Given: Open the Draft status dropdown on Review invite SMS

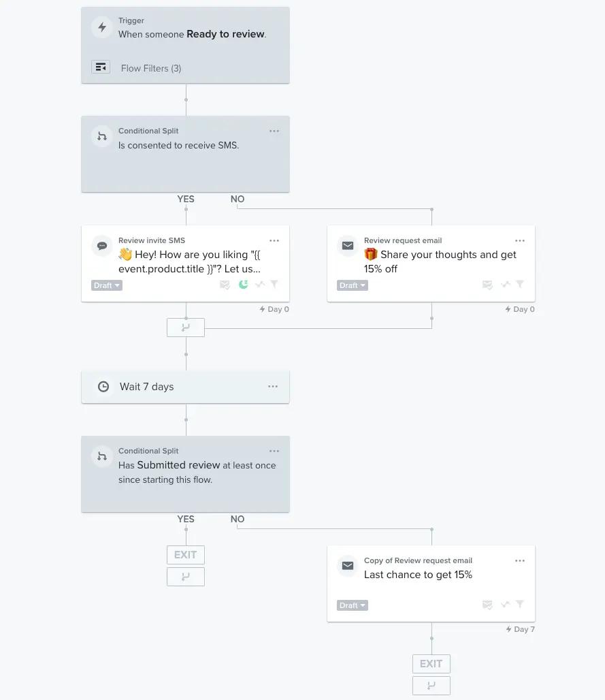Looking at the screenshot, I should coord(106,285).
